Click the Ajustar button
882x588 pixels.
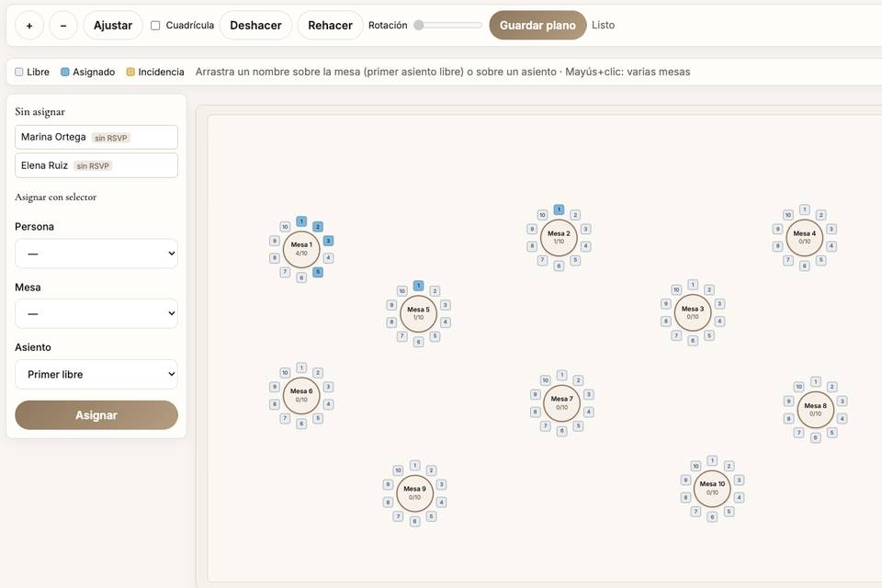[x=113, y=26]
